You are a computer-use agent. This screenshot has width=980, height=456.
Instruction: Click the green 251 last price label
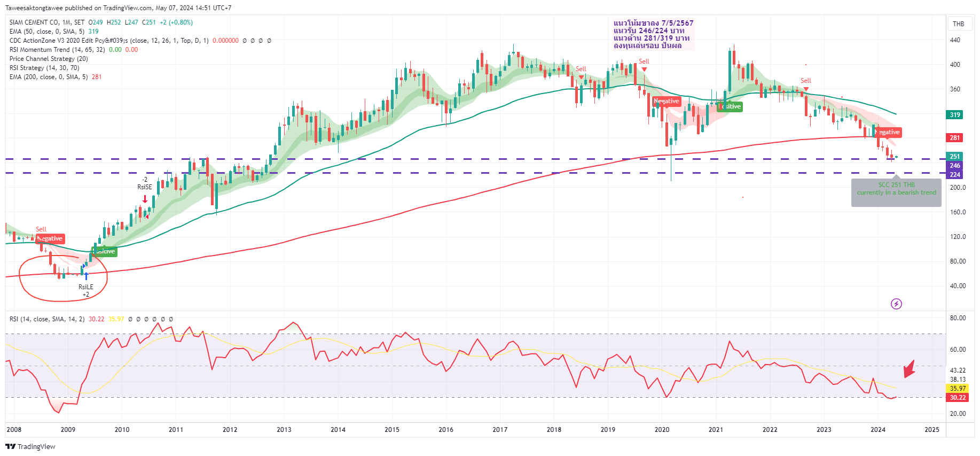955,157
